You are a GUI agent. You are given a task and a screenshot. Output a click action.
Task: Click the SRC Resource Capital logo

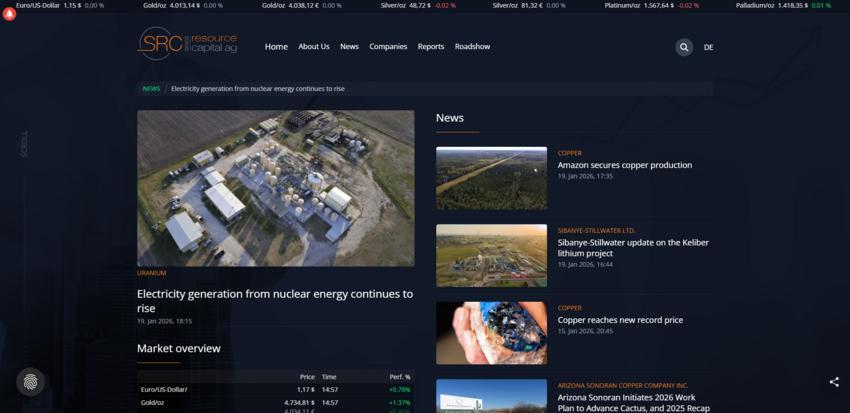point(187,44)
